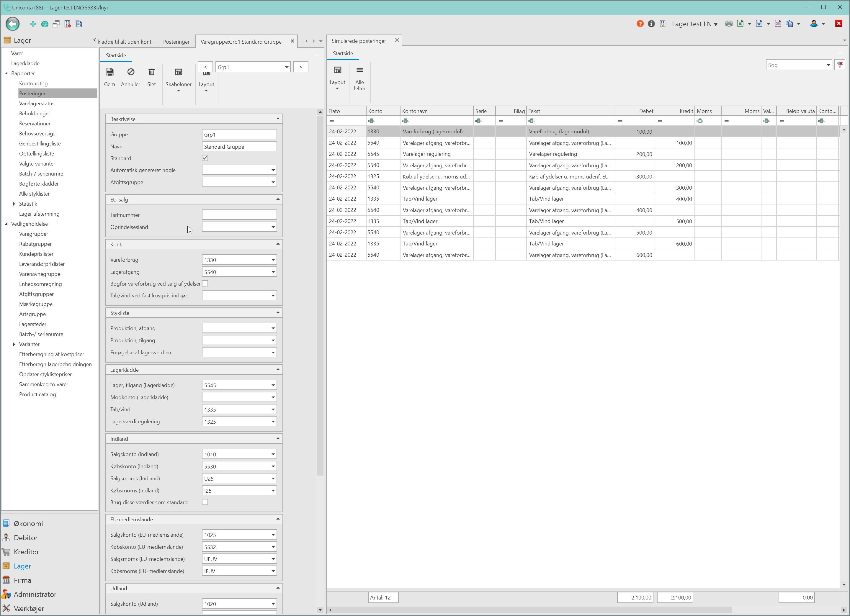
Task: Open Startside tab in Simulerede posteringer pane
Action: pos(343,53)
